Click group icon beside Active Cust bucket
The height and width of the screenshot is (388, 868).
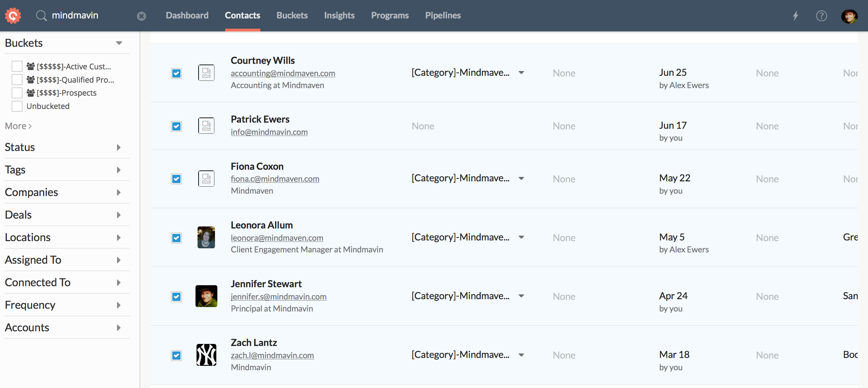[x=31, y=66]
